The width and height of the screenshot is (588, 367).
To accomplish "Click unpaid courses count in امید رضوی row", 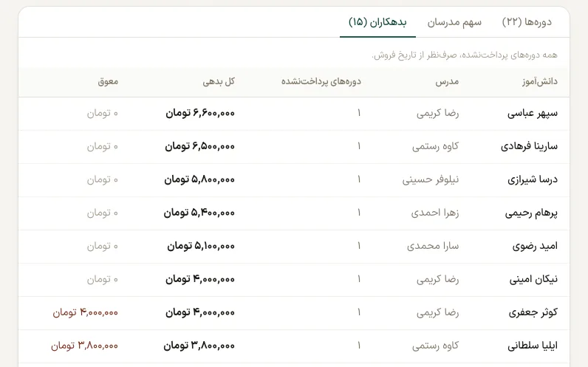I will point(359,246).
